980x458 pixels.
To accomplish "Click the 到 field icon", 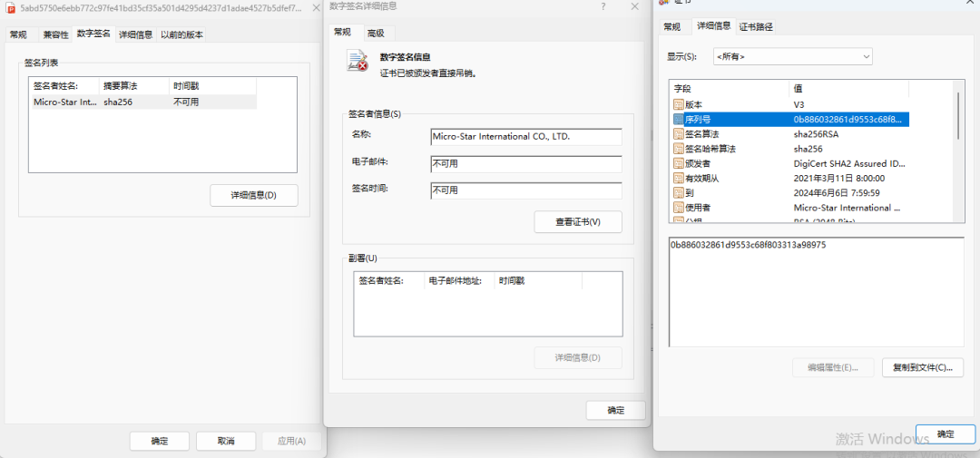I will (679, 192).
